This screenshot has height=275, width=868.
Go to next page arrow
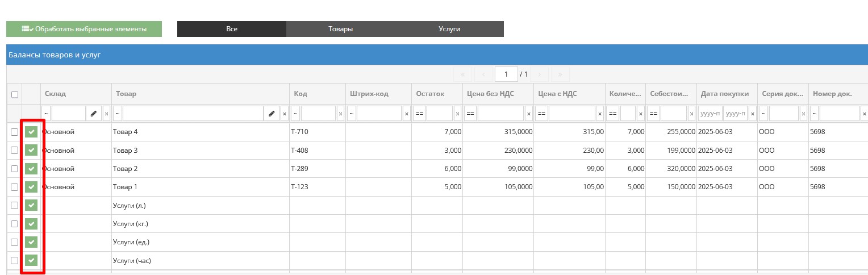click(x=539, y=74)
